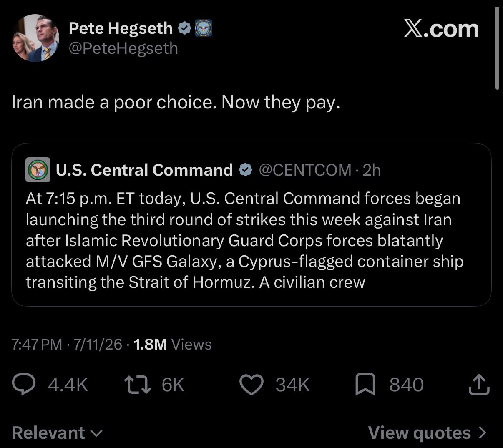503x448 pixels.
Task: Open the @PeteHegseth handle link
Action: pos(123,48)
